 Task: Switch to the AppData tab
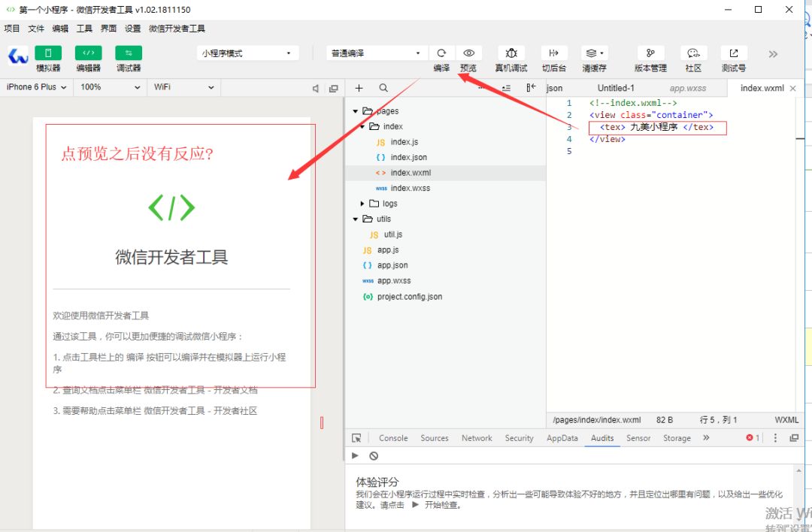(562, 438)
